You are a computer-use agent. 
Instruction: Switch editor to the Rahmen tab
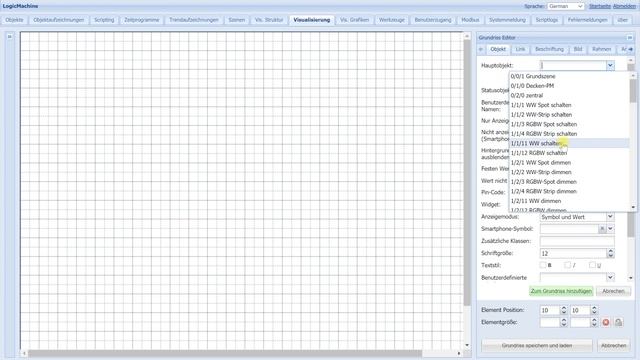point(602,49)
